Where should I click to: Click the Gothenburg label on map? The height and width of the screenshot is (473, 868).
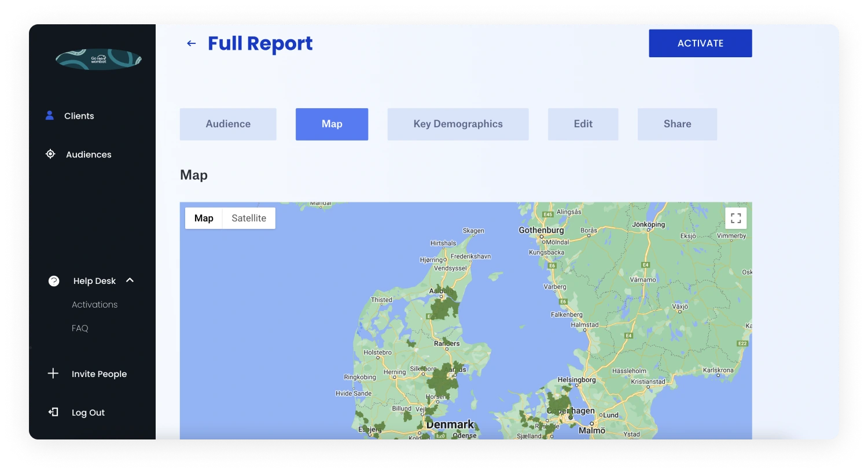coord(541,230)
